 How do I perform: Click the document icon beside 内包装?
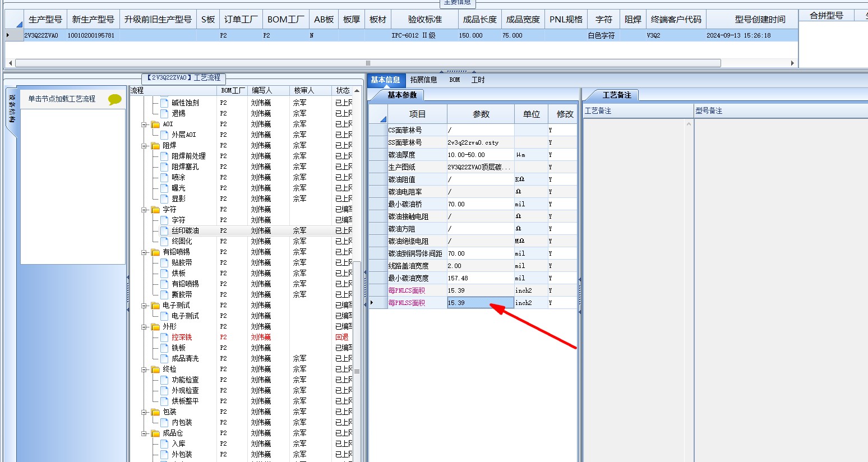click(x=164, y=423)
